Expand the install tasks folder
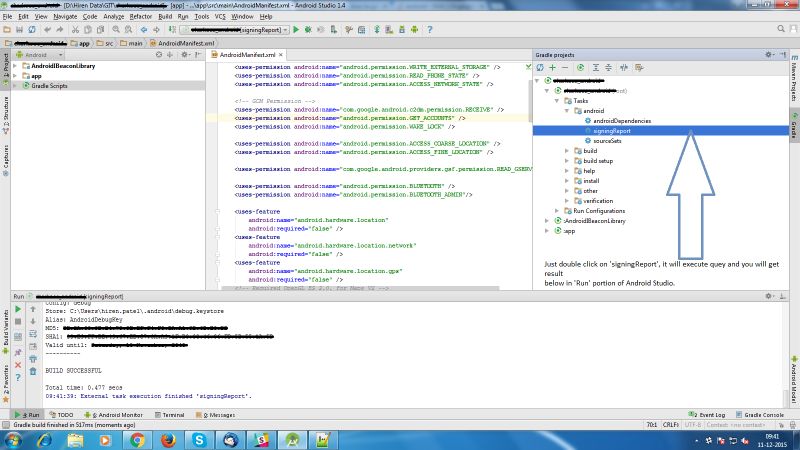Image resolution: width=800 pixels, height=450 pixels. 567,181
